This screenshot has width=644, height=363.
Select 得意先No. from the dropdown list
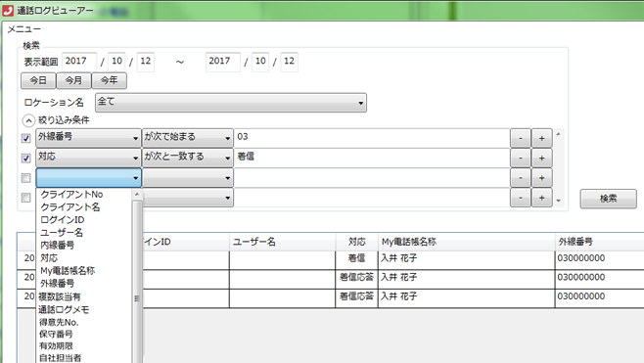(59, 322)
